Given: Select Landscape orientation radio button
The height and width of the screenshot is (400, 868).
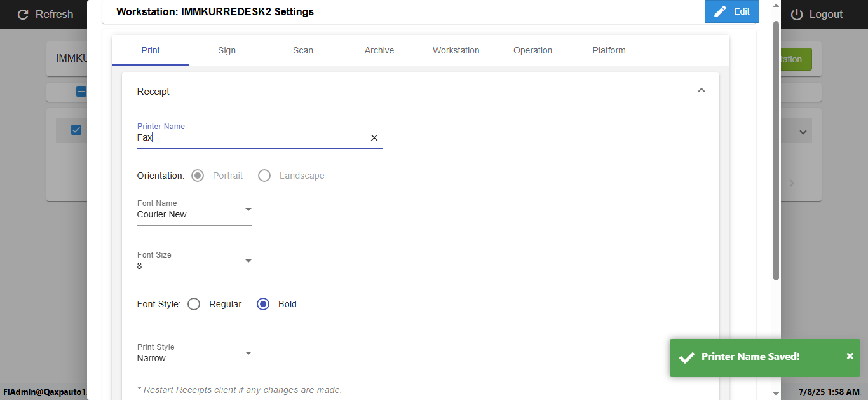Looking at the screenshot, I should [264, 176].
